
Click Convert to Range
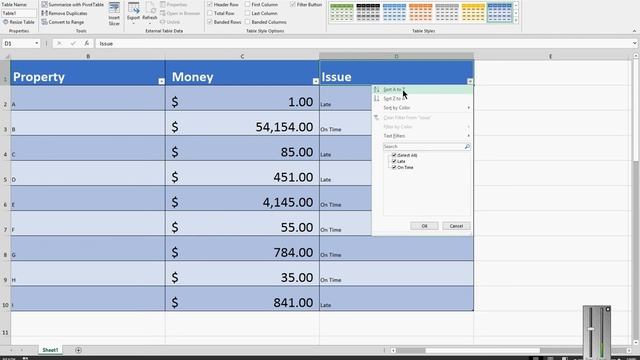[x=63, y=22]
